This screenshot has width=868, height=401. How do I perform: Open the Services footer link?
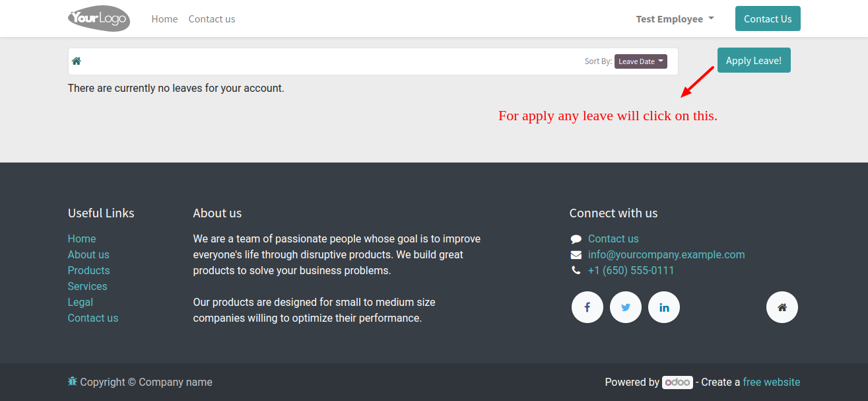[x=87, y=286]
